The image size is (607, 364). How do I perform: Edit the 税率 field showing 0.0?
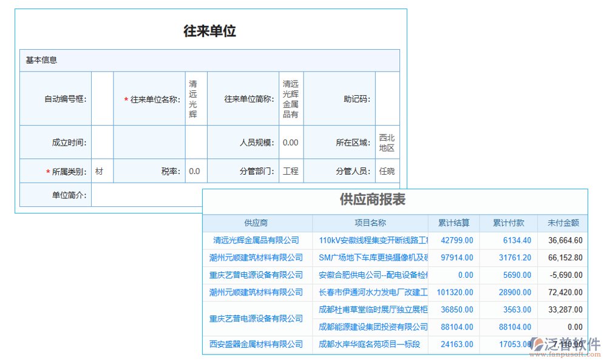pyautogui.click(x=195, y=170)
